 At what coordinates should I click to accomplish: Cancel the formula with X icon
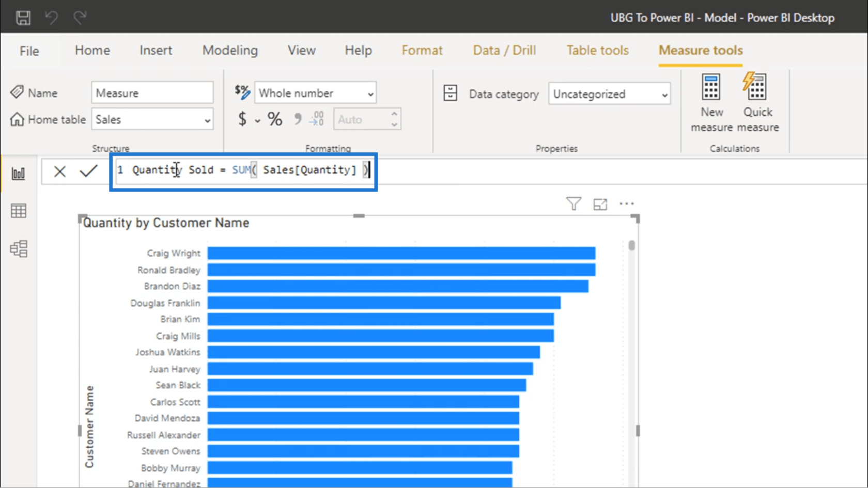[60, 171]
